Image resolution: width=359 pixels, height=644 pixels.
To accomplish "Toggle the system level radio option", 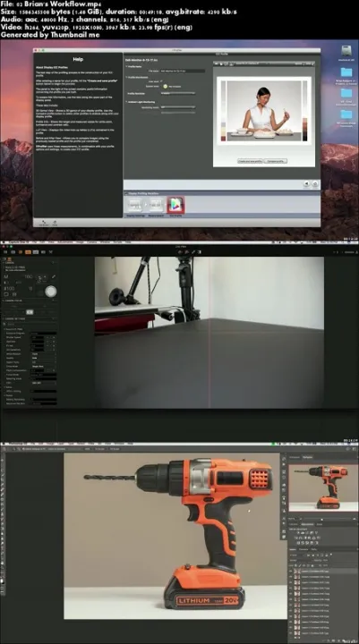I will [x=165, y=86].
